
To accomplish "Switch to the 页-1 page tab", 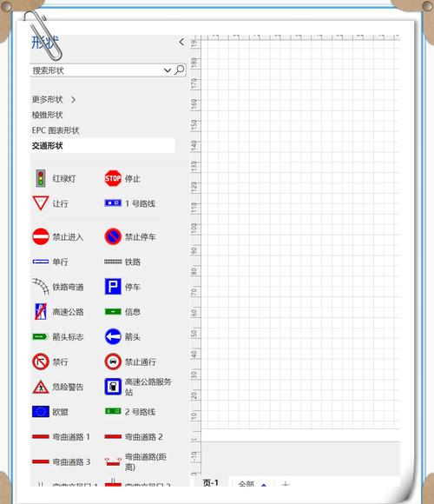I will click(x=211, y=482).
